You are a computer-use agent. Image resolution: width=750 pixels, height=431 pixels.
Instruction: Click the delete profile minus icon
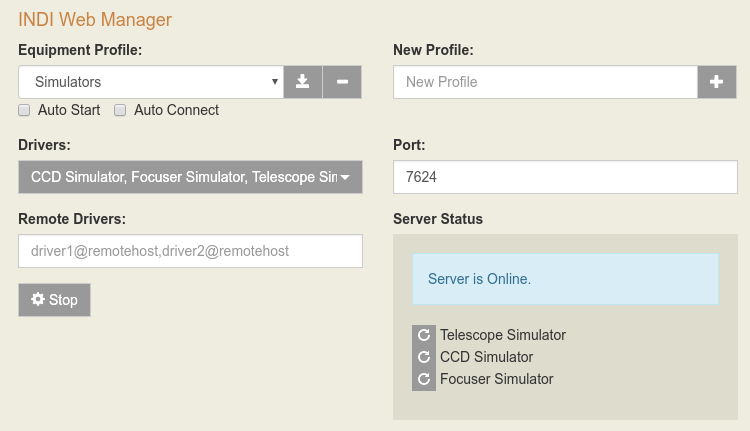[x=342, y=82]
